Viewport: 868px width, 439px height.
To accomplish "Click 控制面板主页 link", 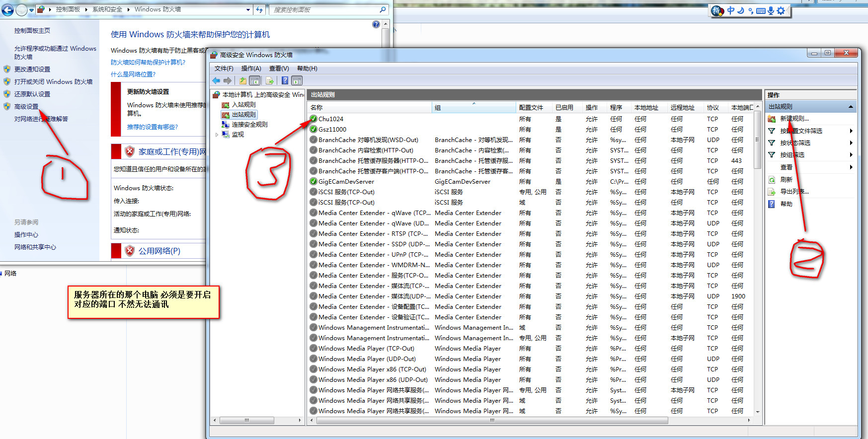I will [x=32, y=31].
